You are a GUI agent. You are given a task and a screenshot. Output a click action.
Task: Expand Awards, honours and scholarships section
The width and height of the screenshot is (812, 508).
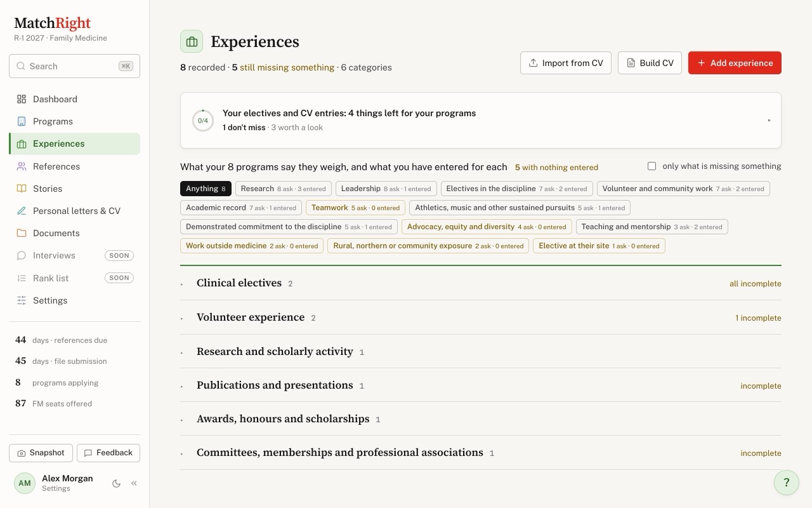pos(480,419)
